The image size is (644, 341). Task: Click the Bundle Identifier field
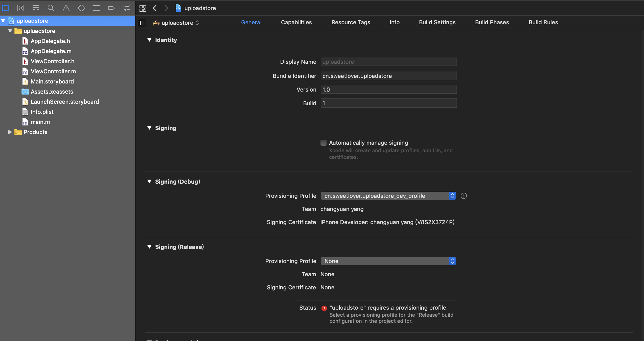click(388, 76)
